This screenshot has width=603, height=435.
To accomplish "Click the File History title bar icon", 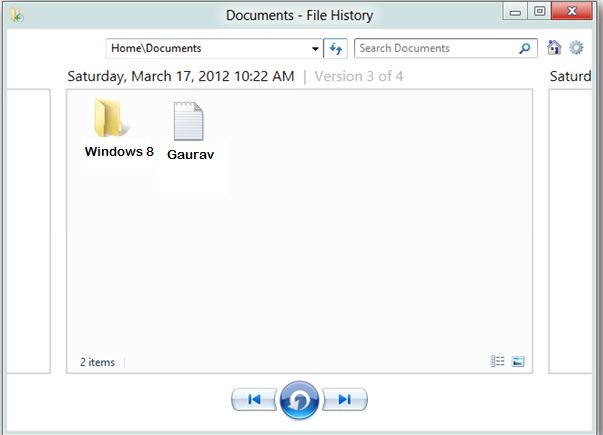I will [17, 15].
